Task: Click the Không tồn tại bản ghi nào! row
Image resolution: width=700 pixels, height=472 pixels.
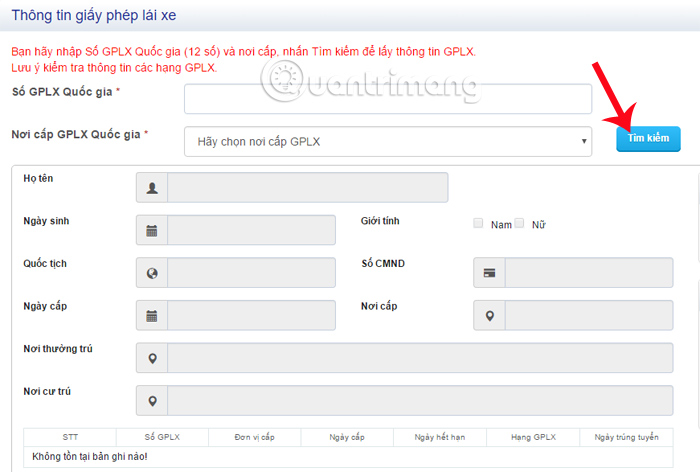Action: (348, 457)
